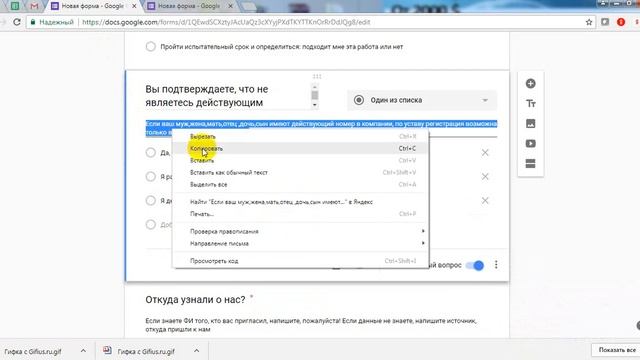Screen dimensions: 640x360
Task: Reload the page with the refresh icon
Action: 17,22
